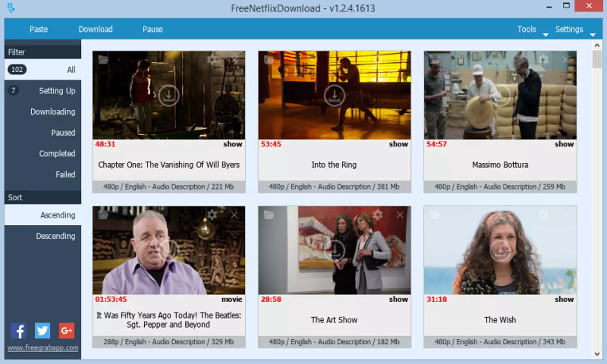The height and width of the screenshot is (364, 607).
Task: Select the Paused filter
Action: click(43, 132)
